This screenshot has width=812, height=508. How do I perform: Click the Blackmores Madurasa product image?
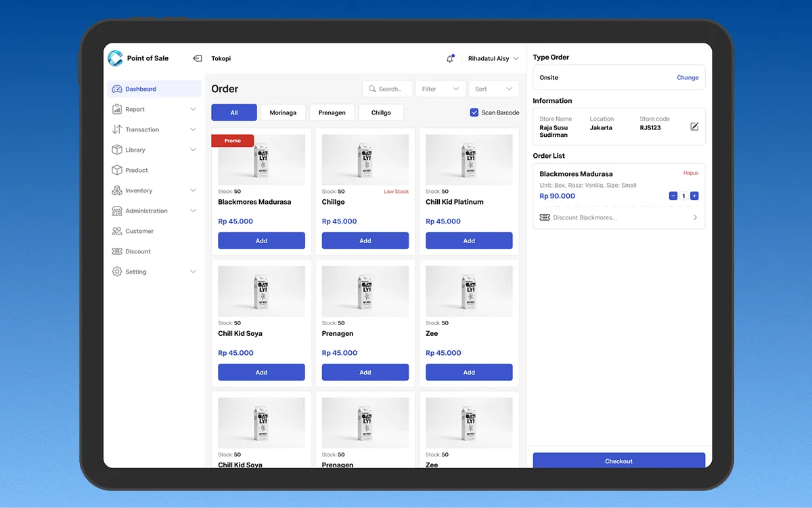tap(261, 160)
